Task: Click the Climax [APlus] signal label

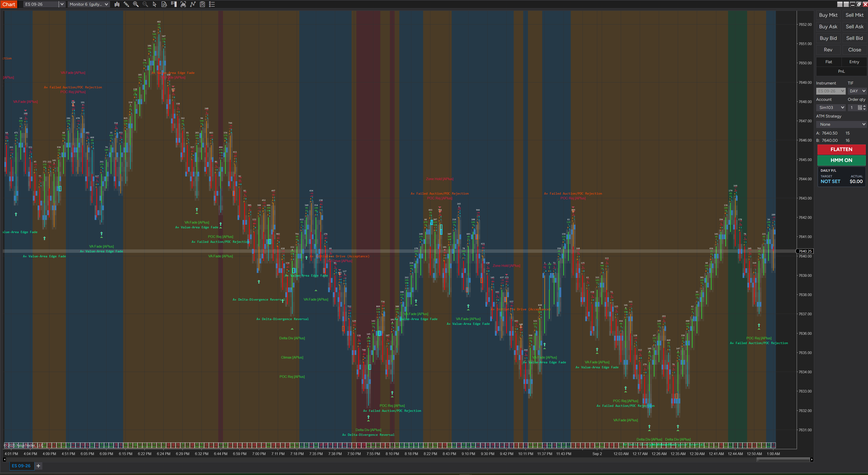Action: coord(292,357)
